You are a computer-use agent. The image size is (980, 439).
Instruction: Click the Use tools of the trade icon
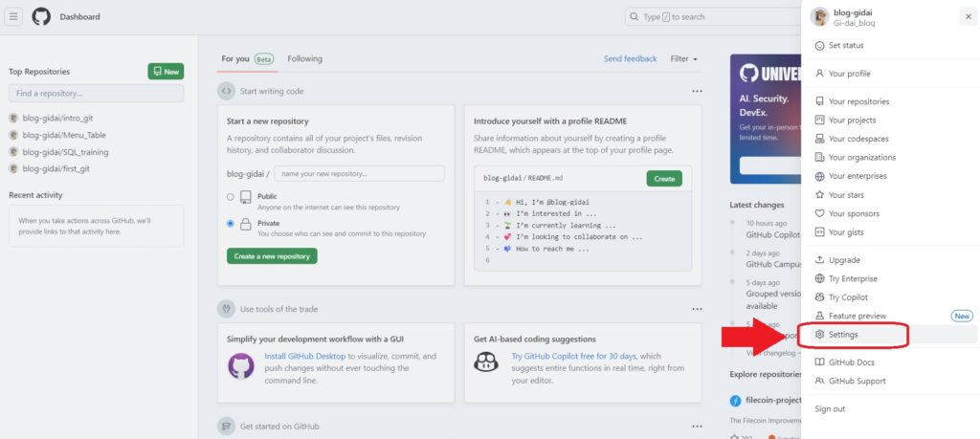point(226,309)
